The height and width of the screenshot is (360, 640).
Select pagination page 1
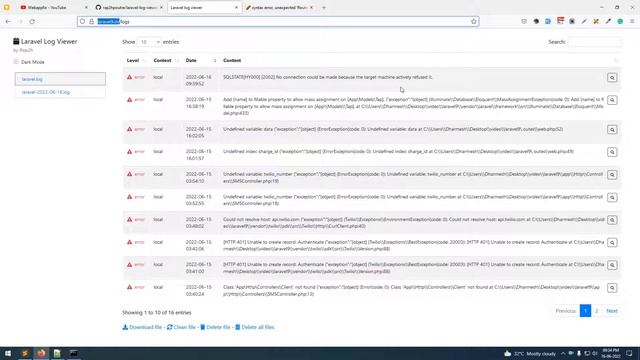(x=585, y=311)
